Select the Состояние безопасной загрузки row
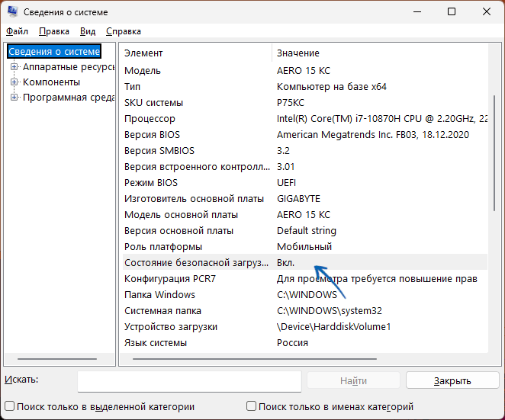505x420 pixels. [197, 263]
